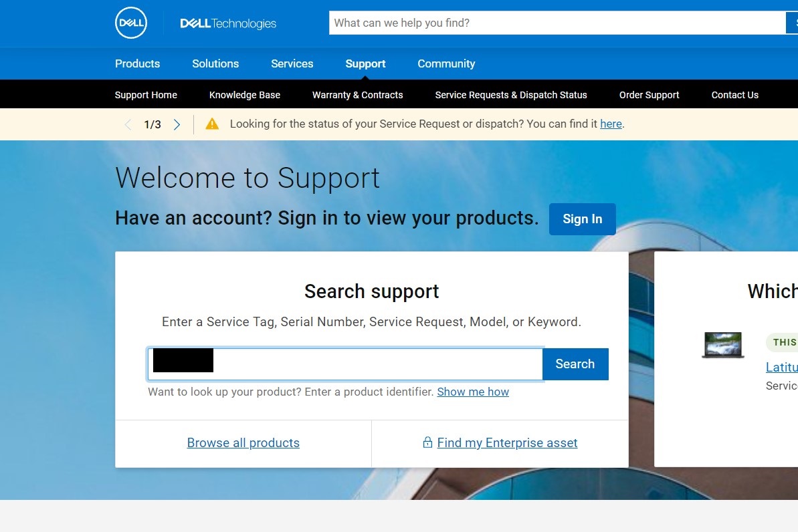Open Service Requests & Dispatch Status
The width and height of the screenshot is (798, 532).
click(x=511, y=95)
